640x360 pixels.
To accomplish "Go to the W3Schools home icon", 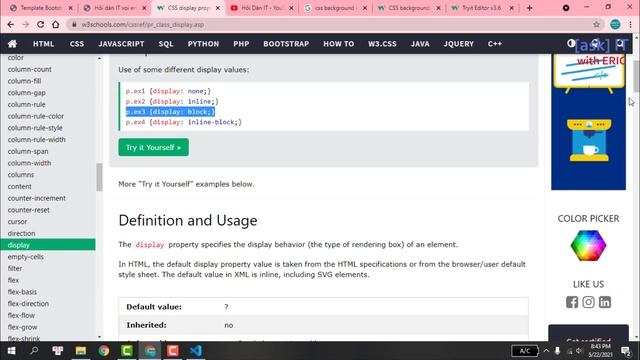I will coord(12,44).
